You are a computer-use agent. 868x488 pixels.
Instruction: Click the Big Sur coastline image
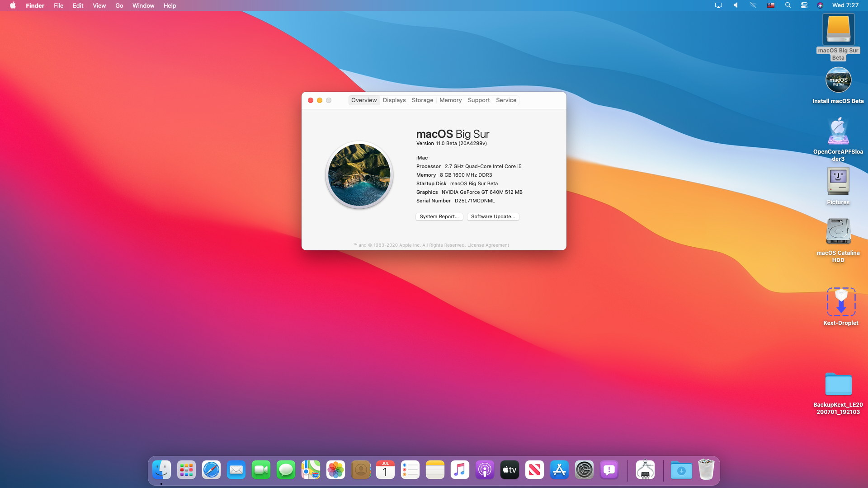359,175
